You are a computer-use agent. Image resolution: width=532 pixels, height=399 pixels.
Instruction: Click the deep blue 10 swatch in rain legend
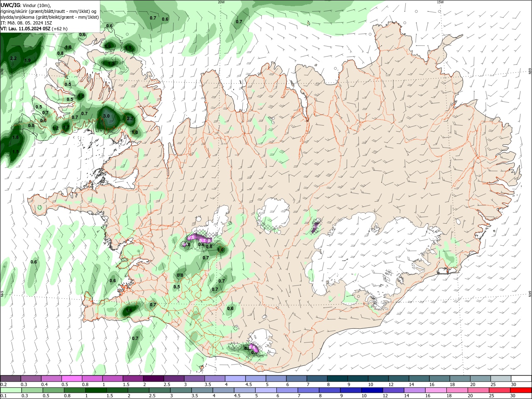(x=371, y=390)
